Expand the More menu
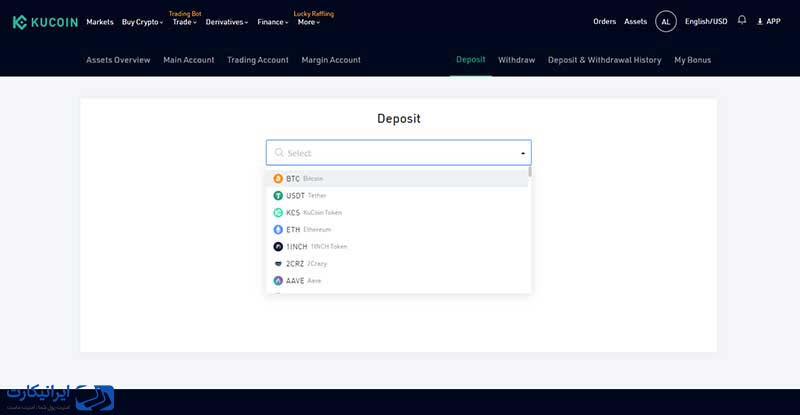This screenshot has height=415, width=800. (x=309, y=22)
